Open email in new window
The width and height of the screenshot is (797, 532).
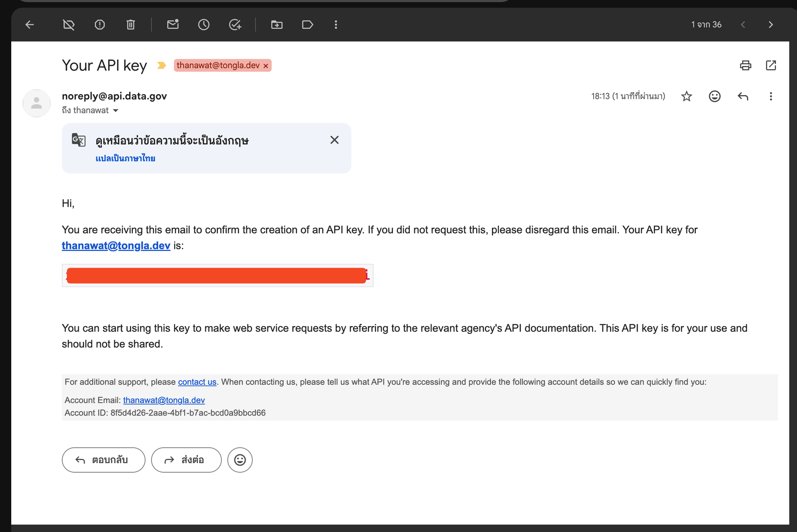771,66
